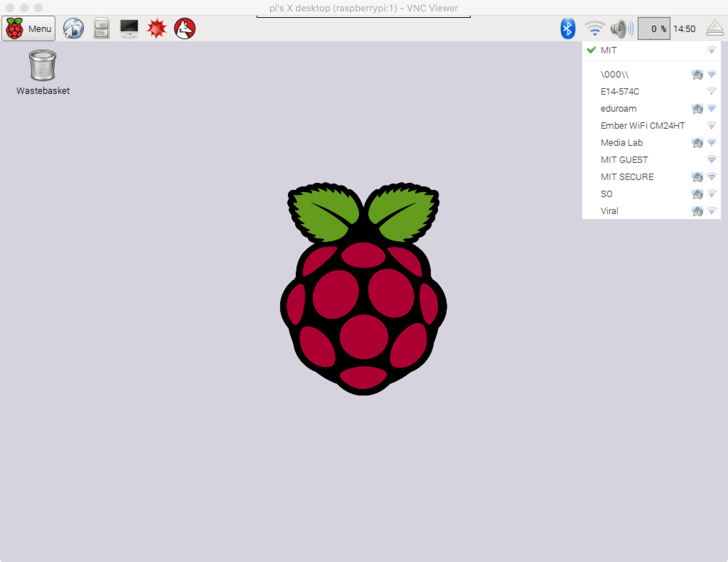Close the WiFi network list via tray icon
The height and width of the screenshot is (562, 728).
tap(595, 28)
